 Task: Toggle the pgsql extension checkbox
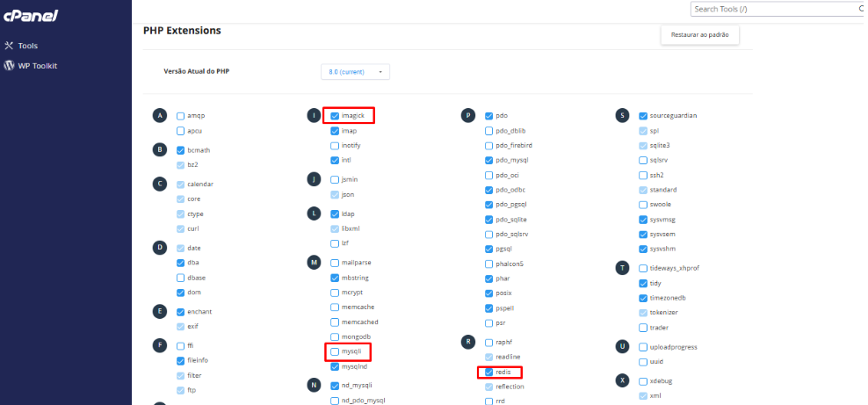coord(488,249)
